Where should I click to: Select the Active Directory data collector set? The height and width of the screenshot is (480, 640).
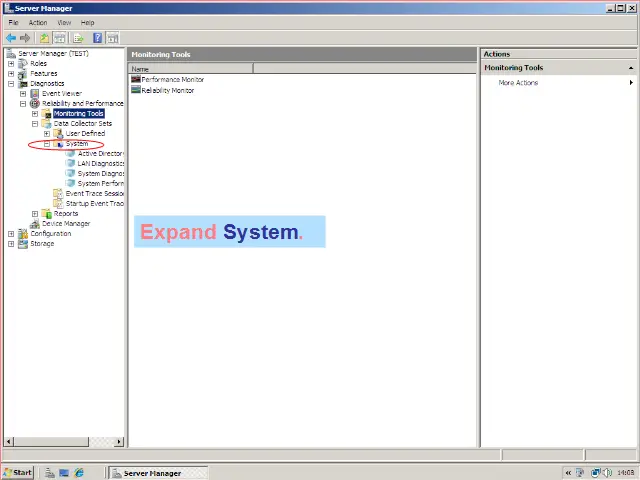click(100, 153)
